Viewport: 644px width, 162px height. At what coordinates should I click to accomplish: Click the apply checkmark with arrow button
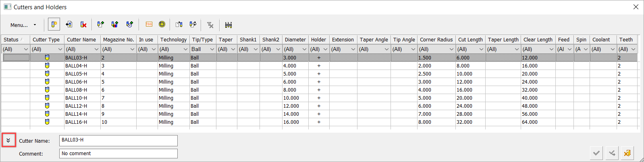(x=612, y=153)
